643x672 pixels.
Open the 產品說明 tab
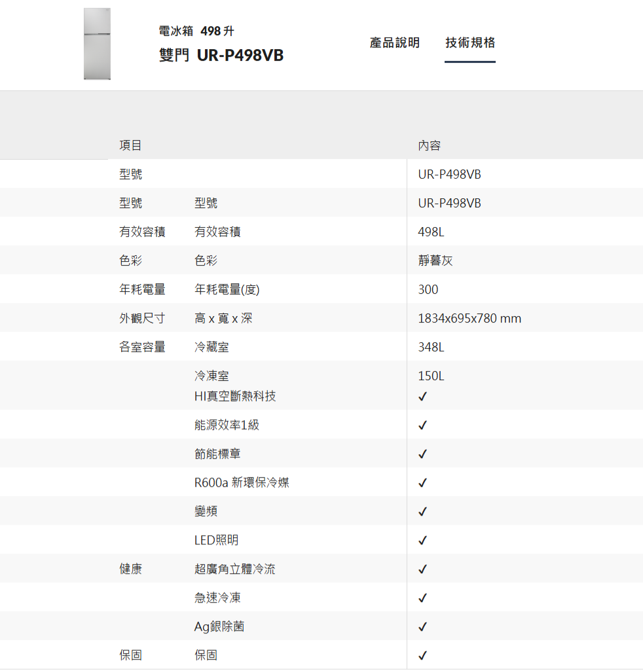click(394, 43)
